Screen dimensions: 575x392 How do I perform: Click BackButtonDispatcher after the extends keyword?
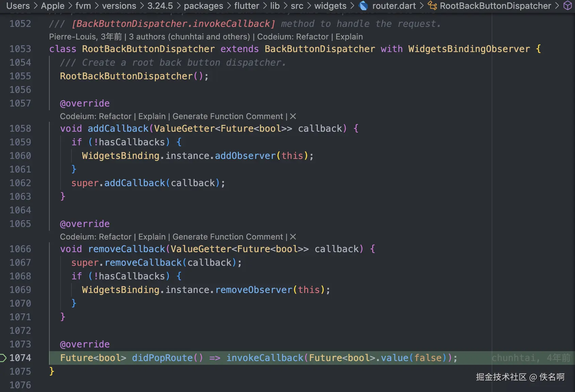(x=320, y=49)
